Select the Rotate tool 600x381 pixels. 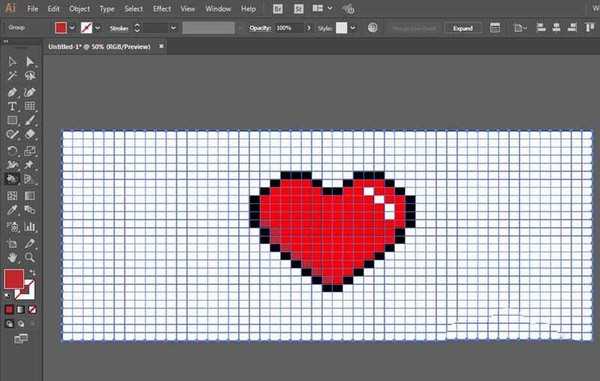point(12,151)
